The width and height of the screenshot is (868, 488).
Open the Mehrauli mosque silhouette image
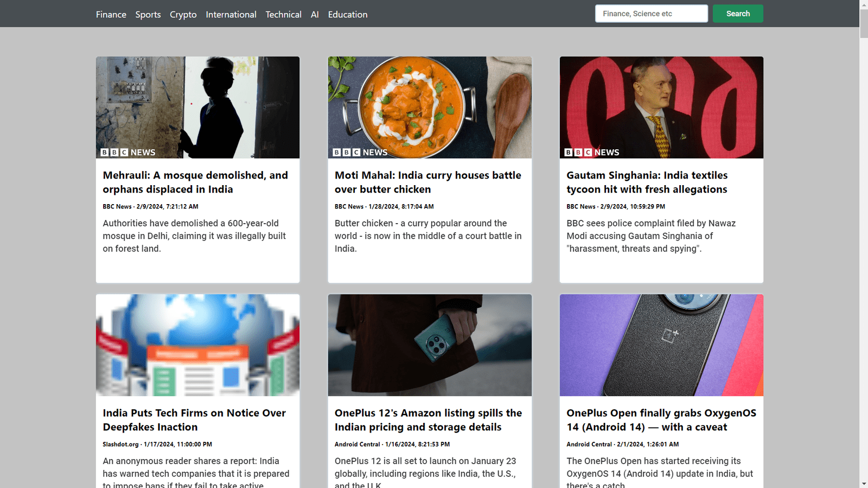click(197, 107)
